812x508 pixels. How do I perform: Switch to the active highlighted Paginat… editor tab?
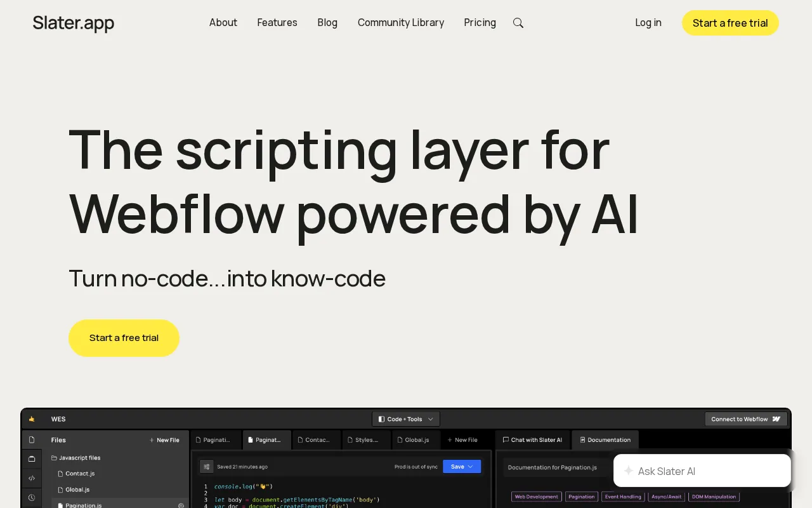coord(267,440)
